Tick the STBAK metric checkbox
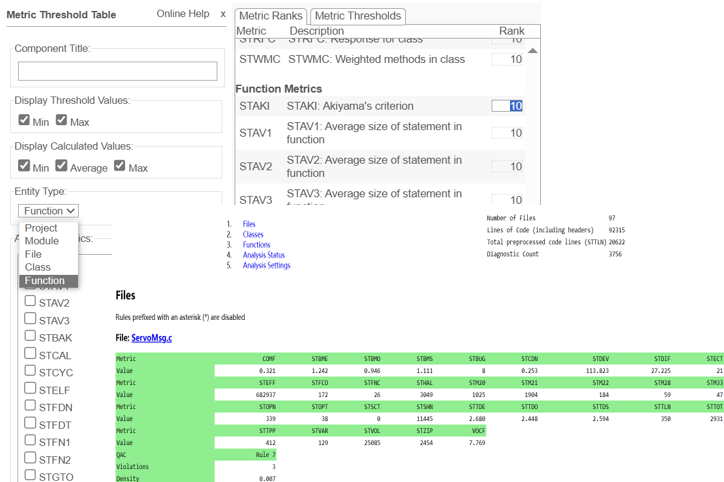This screenshot has width=724, height=482. (30, 337)
